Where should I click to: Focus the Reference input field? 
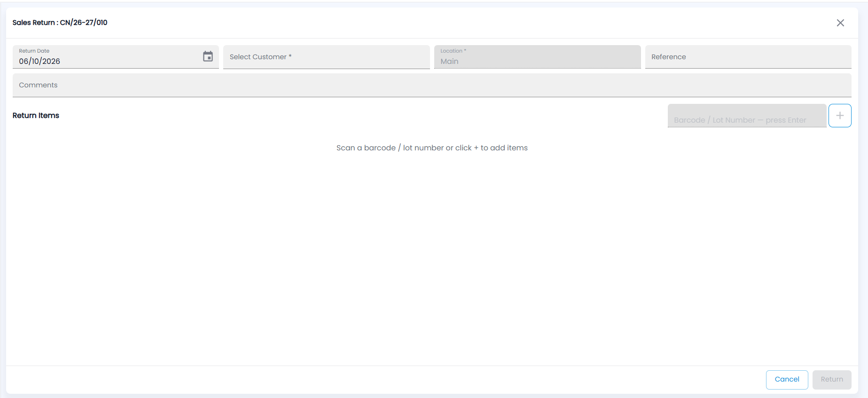748,57
